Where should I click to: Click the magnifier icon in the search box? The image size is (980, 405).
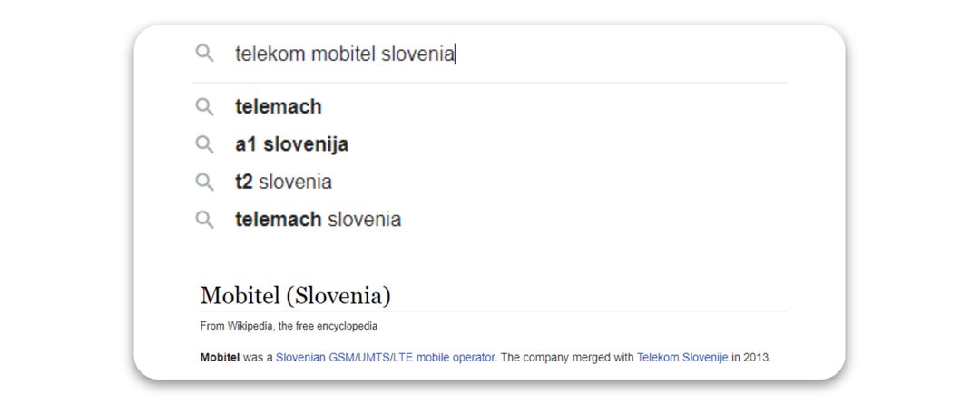point(205,54)
